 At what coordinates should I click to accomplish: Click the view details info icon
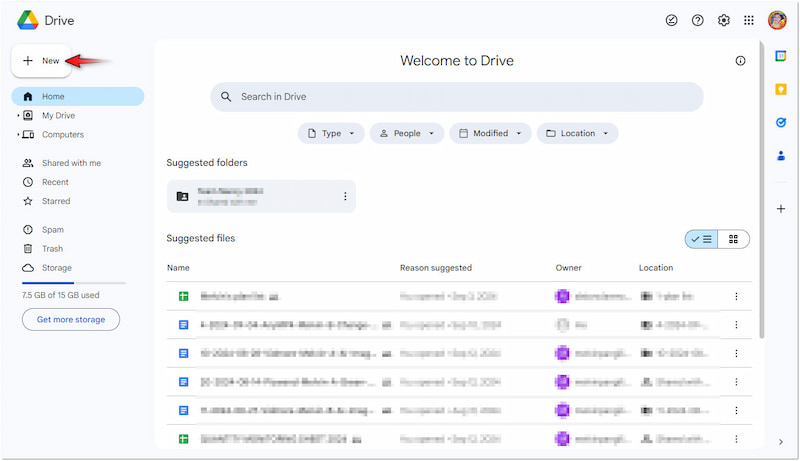[x=740, y=61]
